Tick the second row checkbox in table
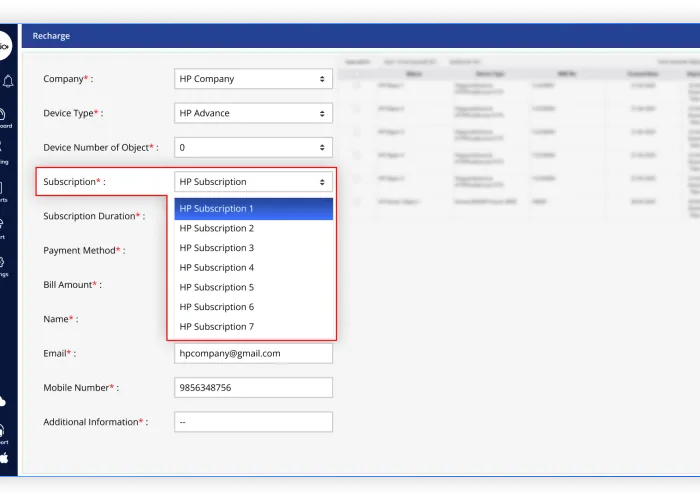Screen dimensions: 700x500 (357, 108)
